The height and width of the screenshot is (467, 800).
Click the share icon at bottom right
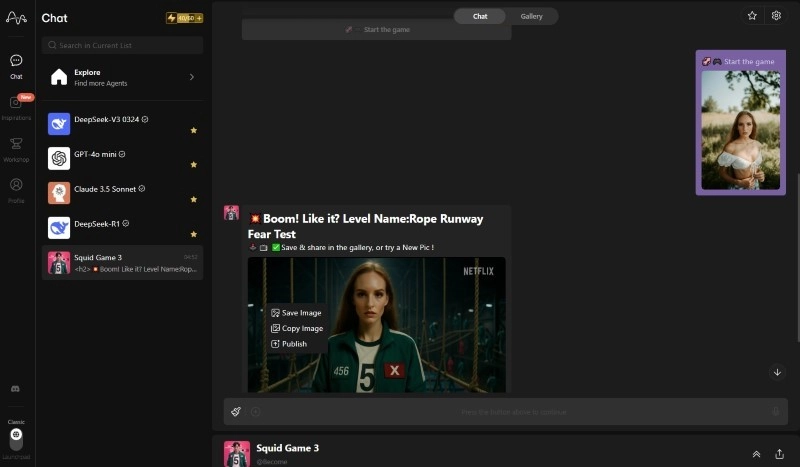click(x=779, y=453)
